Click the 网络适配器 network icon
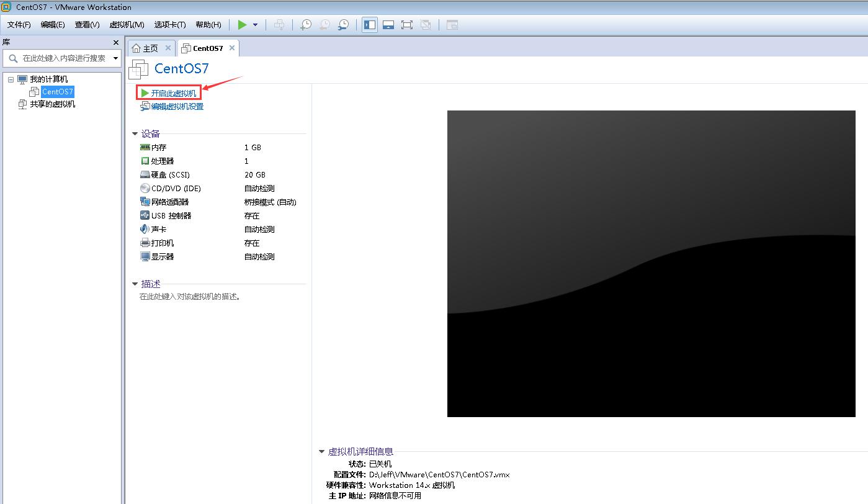The height and width of the screenshot is (504, 868). 145,202
